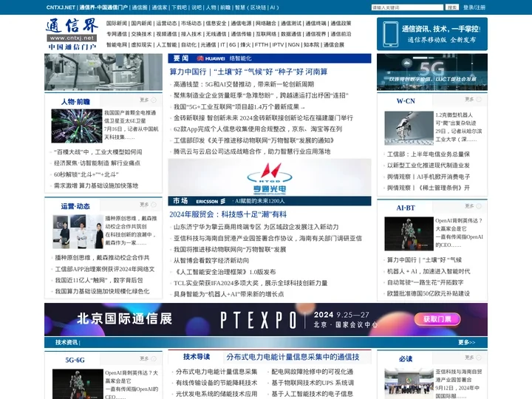Open 更多 icon in 必读 panel
Viewport: 532px width, 399px height.
(479, 358)
